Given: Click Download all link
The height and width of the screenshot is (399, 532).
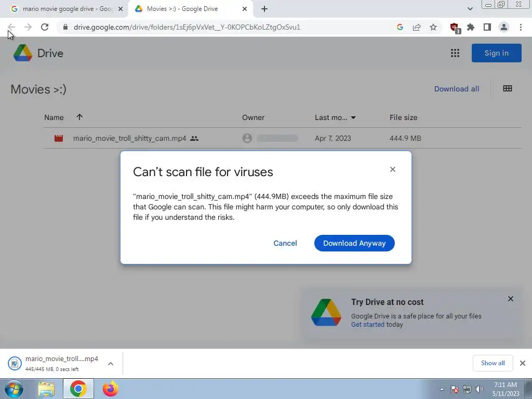Looking at the screenshot, I should 456,89.
